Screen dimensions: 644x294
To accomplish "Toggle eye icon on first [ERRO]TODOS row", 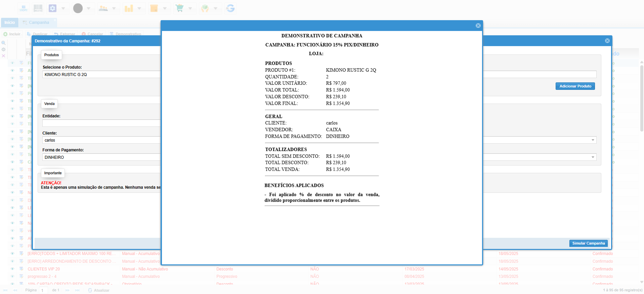I will 12,254.
